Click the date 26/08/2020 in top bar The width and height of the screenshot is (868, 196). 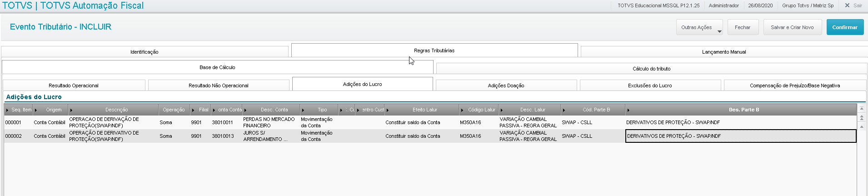tap(760, 5)
